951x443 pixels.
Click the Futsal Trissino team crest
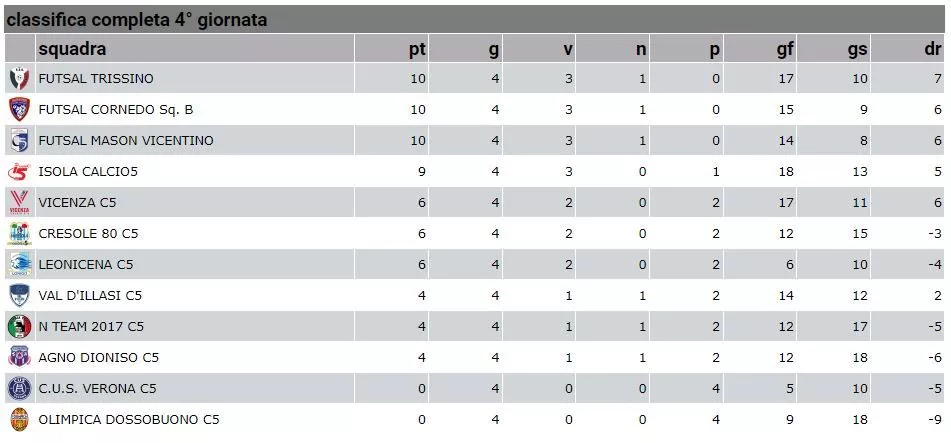click(19, 78)
